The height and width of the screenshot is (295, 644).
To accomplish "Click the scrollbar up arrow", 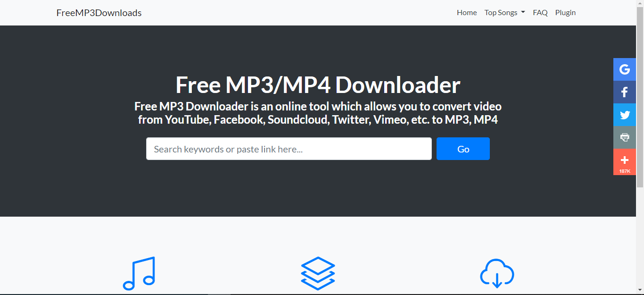I will (640, 4).
